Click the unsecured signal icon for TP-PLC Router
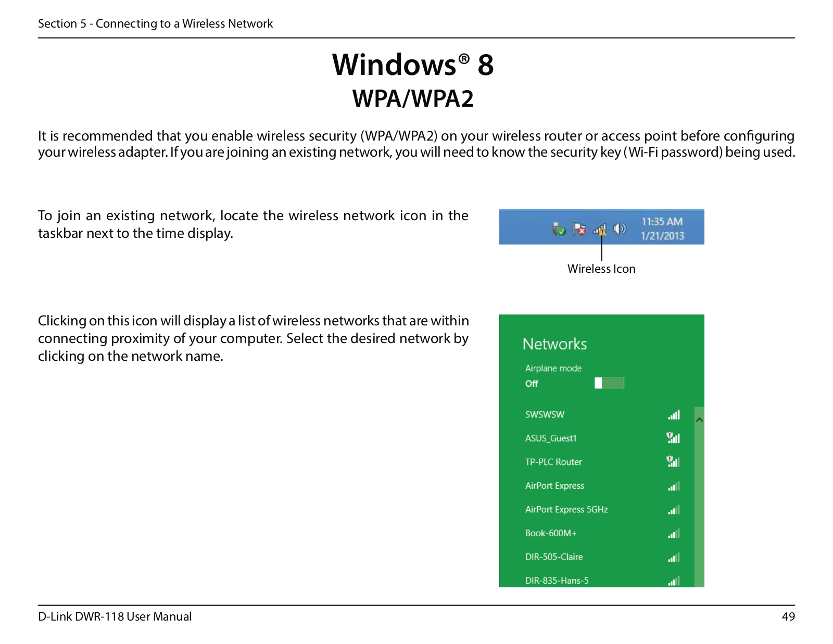 (x=674, y=461)
